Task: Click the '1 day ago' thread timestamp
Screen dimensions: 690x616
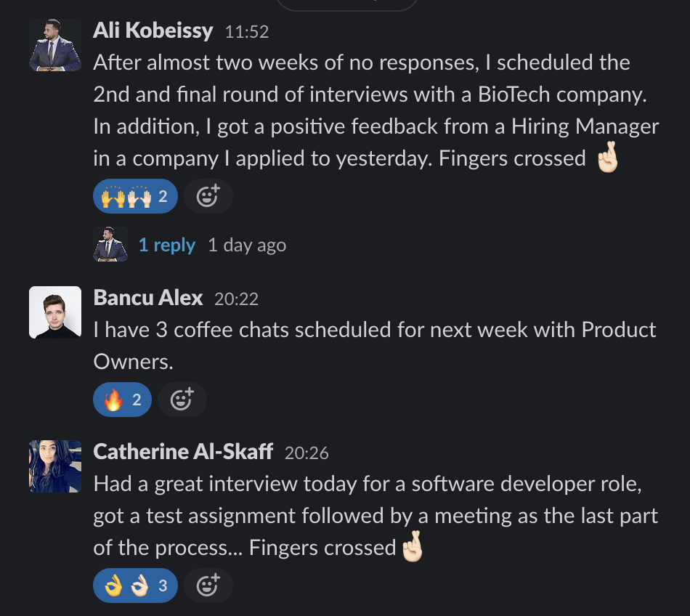Action: click(247, 246)
